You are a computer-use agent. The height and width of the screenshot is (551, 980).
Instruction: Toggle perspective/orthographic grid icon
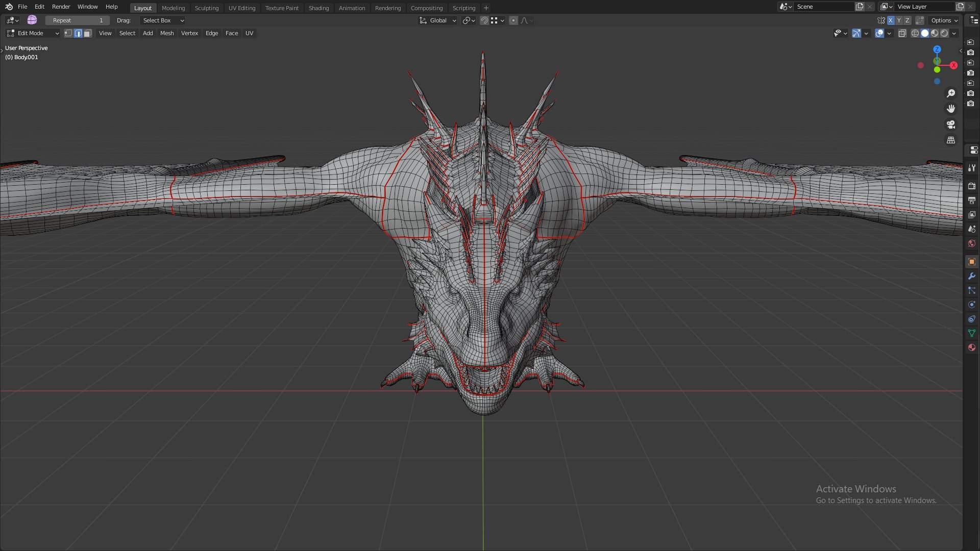click(951, 140)
